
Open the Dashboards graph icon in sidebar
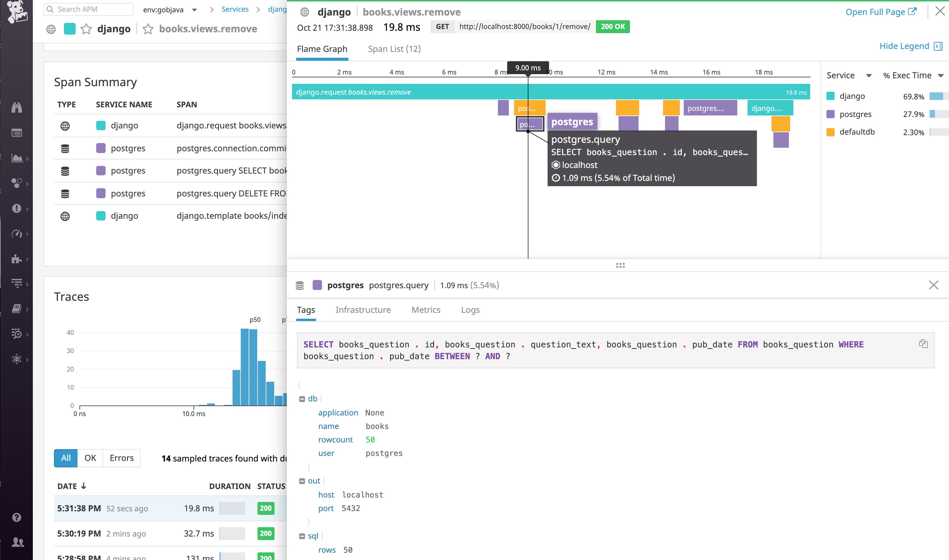[17, 159]
